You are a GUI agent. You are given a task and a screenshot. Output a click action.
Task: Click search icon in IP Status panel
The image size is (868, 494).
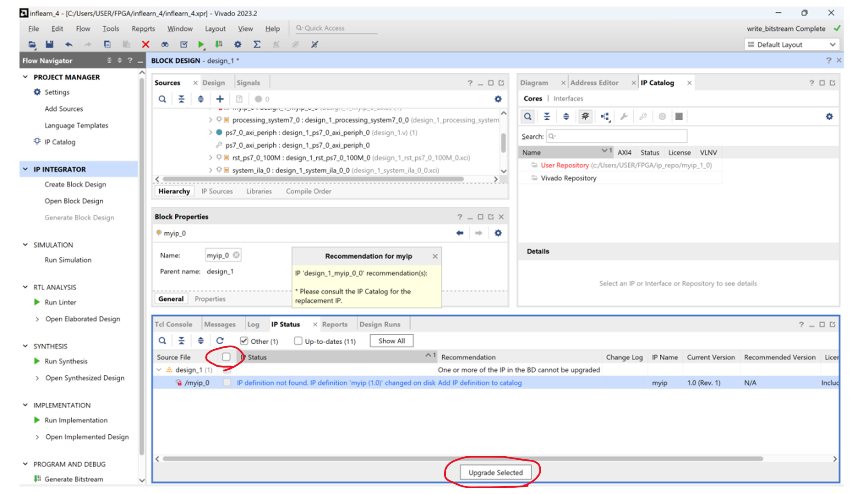162,341
